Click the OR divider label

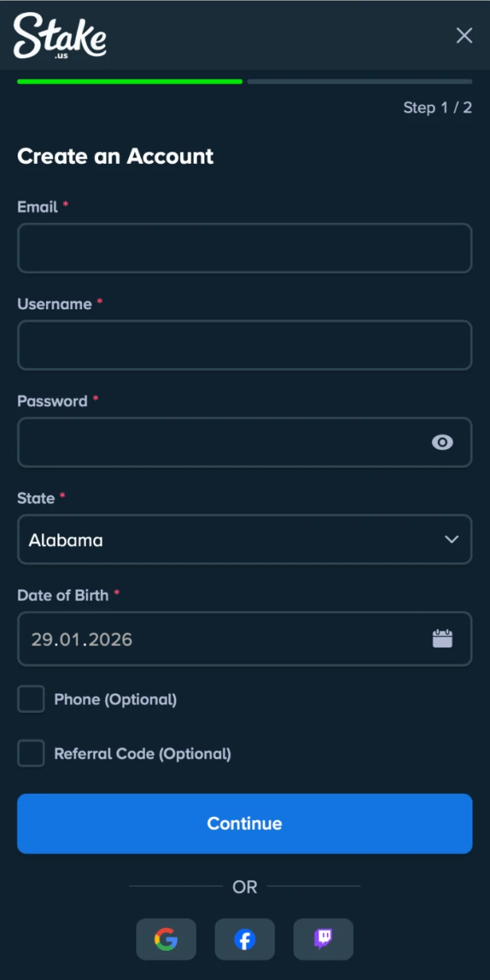point(244,887)
